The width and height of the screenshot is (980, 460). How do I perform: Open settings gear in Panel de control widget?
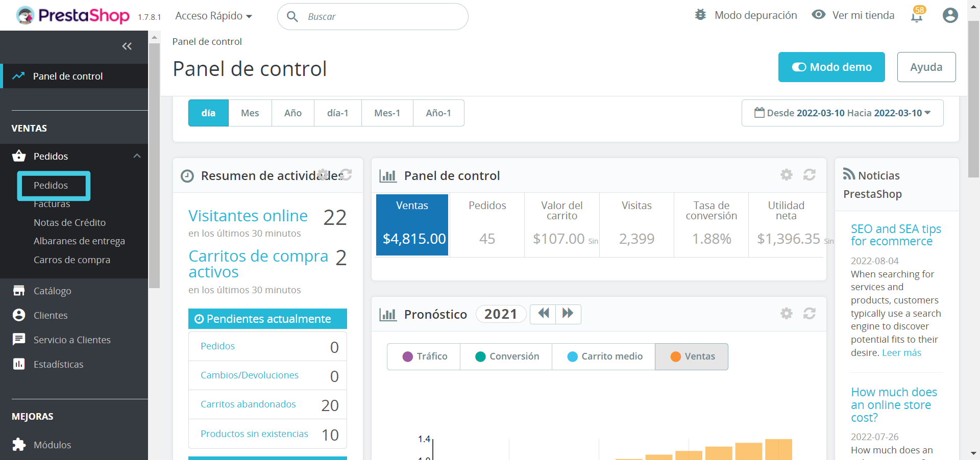(x=787, y=175)
